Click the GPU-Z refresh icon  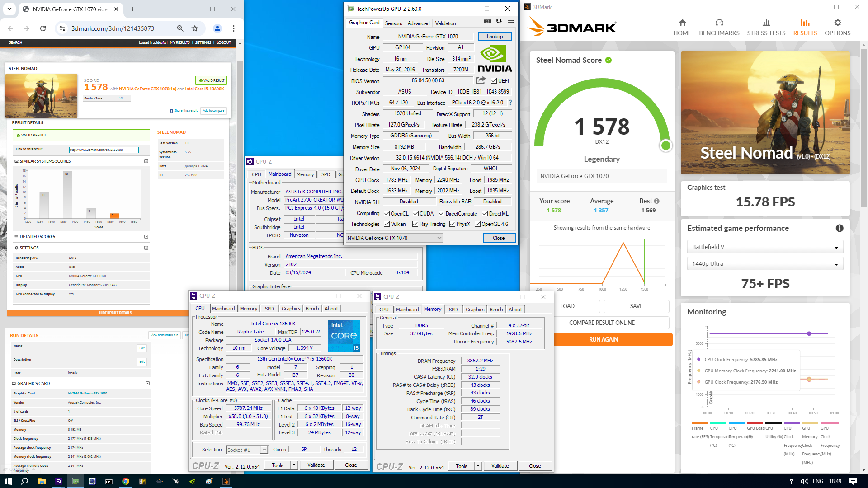[499, 21]
